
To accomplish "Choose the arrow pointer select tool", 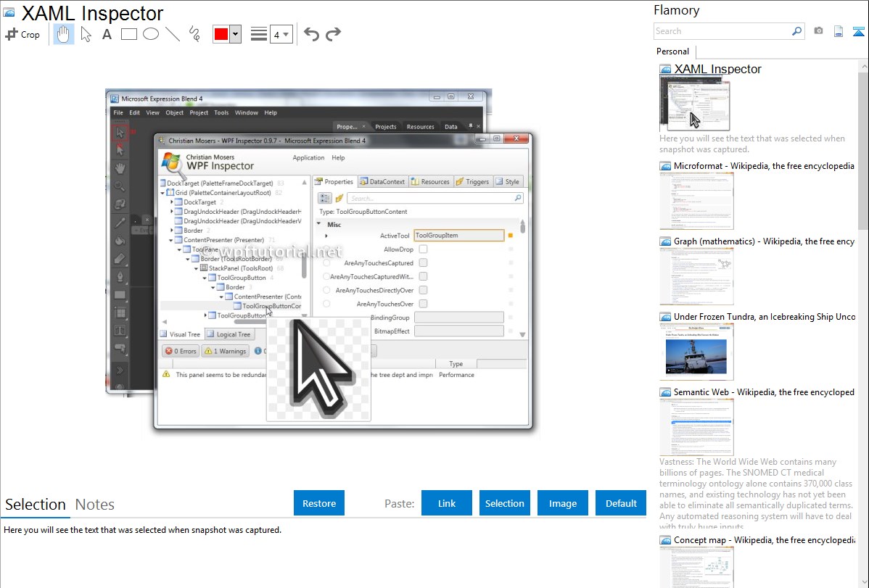I will click(86, 34).
